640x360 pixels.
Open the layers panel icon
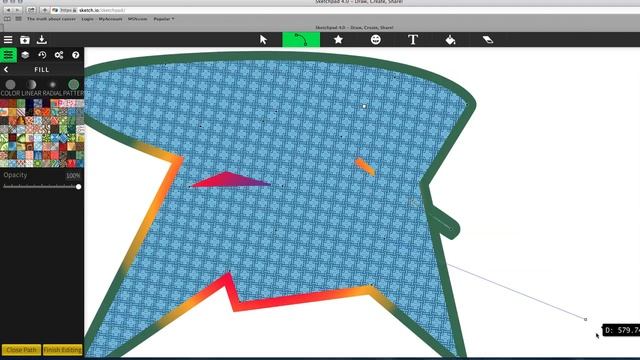(x=25, y=55)
